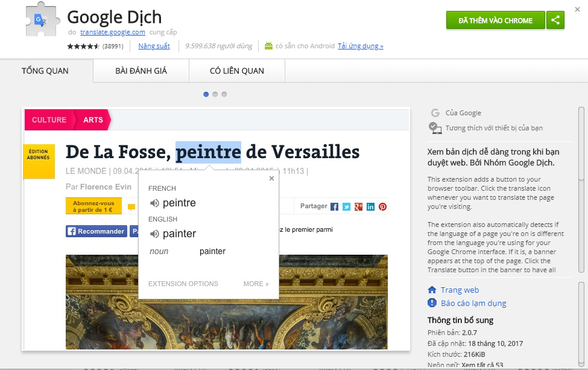The height and width of the screenshot is (370, 588).
Task: Open the Năng suất category link
Action: click(x=154, y=46)
